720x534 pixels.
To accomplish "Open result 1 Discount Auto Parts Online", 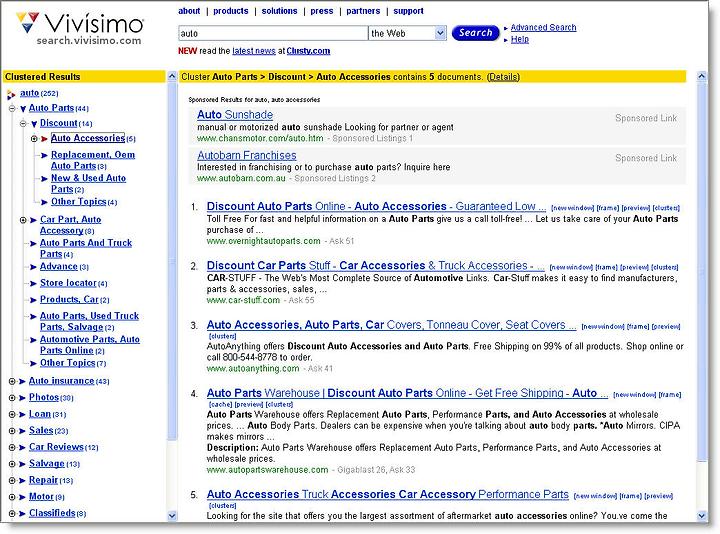I will pyautogui.click(x=376, y=207).
